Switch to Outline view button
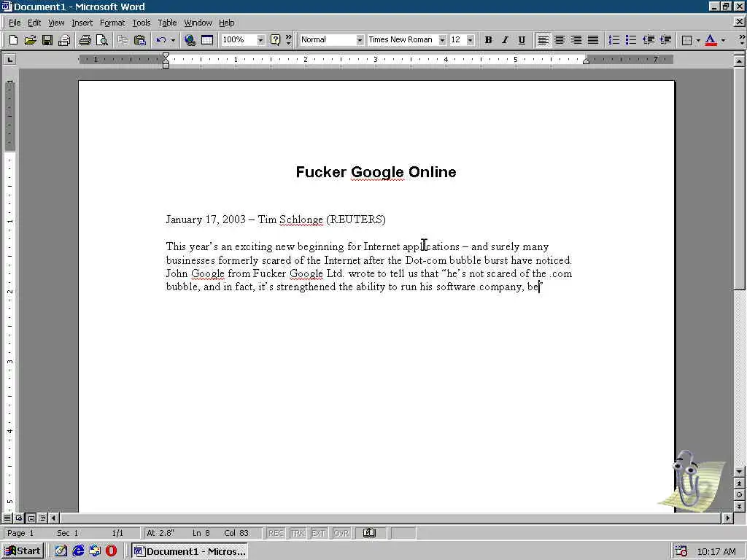The image size is (747, 560). click(42, 518)
